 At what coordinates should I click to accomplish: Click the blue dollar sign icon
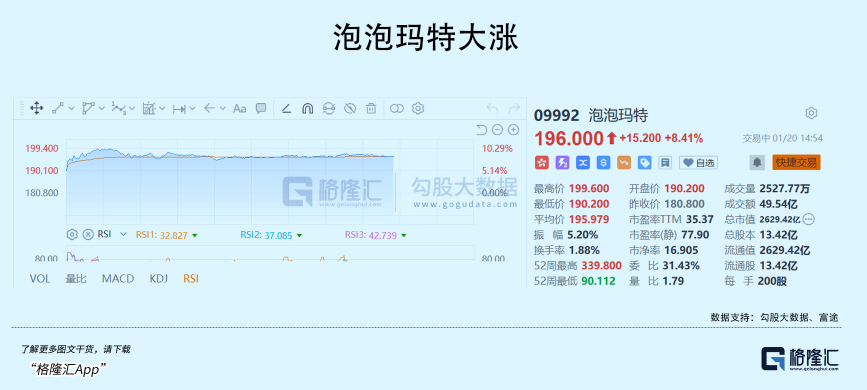(603, 163)
